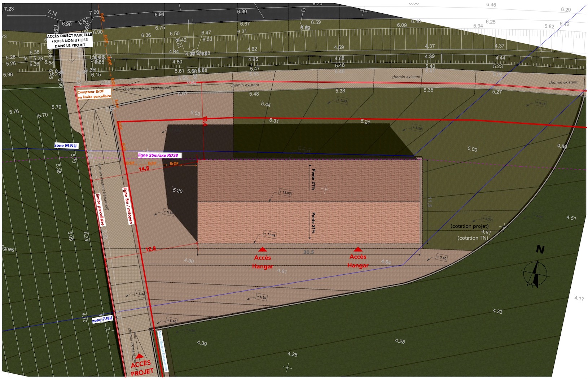
Task: Click red arrow above ACCÈS PROJET text
Action: pos(139,356)
